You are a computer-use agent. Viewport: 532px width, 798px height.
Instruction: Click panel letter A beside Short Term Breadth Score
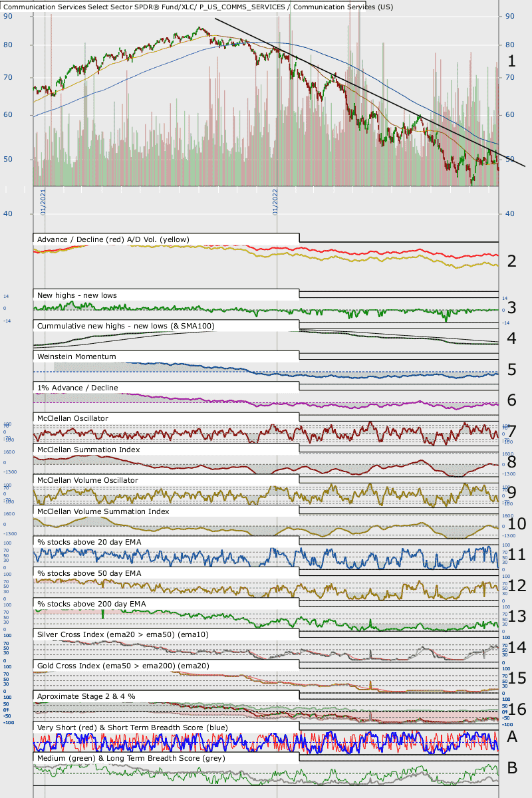coord(512,736)
